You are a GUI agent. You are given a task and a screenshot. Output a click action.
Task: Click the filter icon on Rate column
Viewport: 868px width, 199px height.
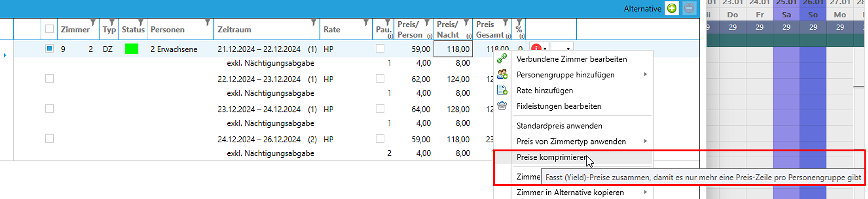pos(366,23)
